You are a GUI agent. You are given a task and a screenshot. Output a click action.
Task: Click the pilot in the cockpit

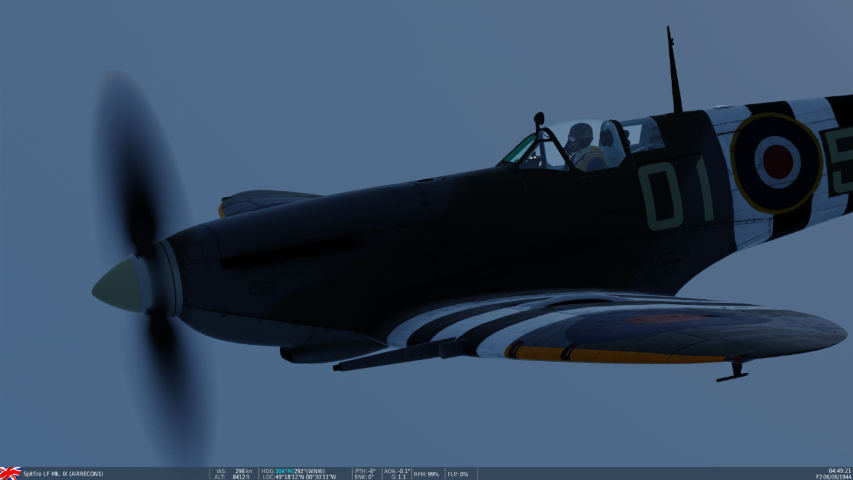coord(582,146)
